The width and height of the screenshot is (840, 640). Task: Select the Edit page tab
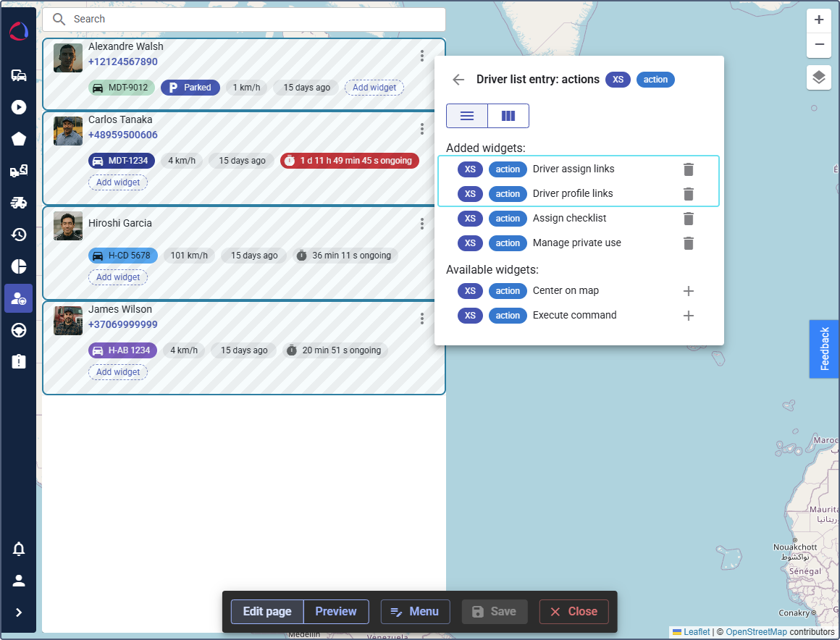pyautogui.click(x=267, y=612)
